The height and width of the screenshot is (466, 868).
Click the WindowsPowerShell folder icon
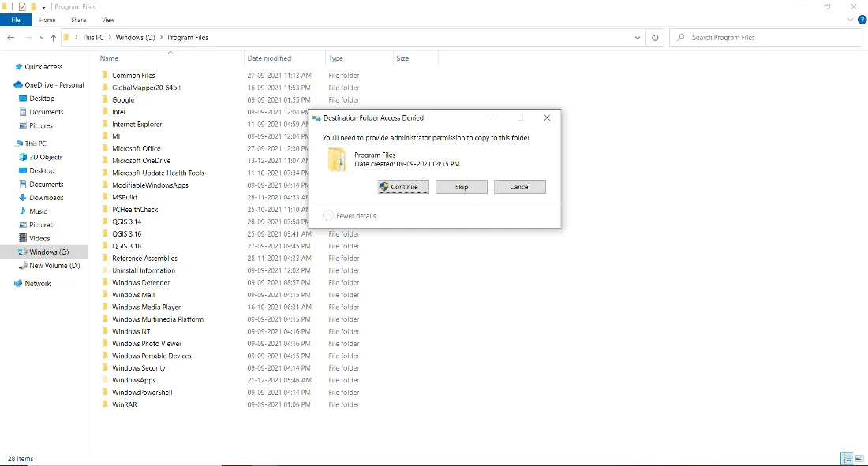click(105, 393)
